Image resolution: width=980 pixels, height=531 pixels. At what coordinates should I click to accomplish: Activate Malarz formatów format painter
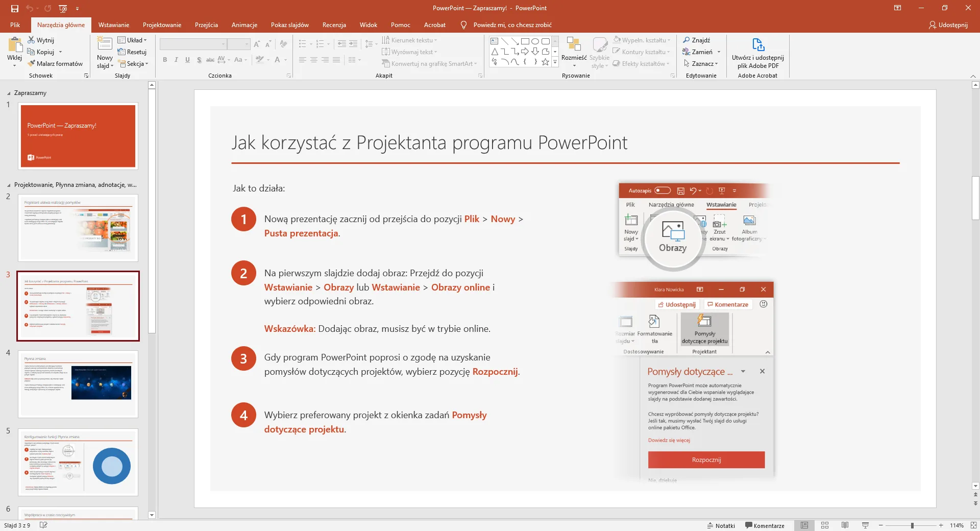click(55, 64)
